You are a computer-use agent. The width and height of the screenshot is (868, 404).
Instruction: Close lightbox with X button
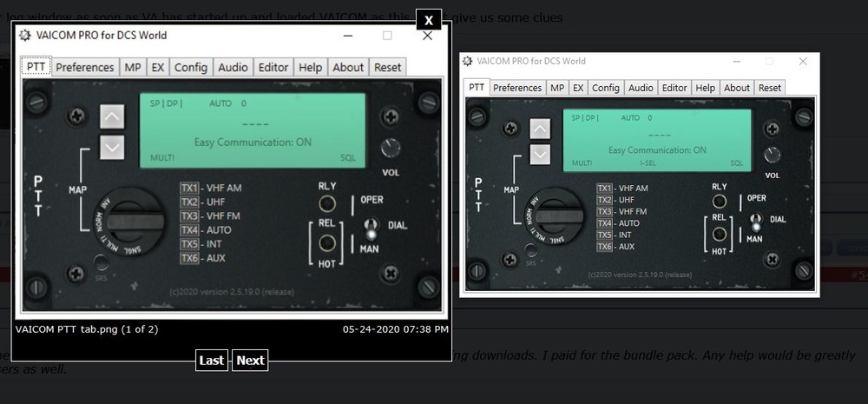(x=429, y=21)
